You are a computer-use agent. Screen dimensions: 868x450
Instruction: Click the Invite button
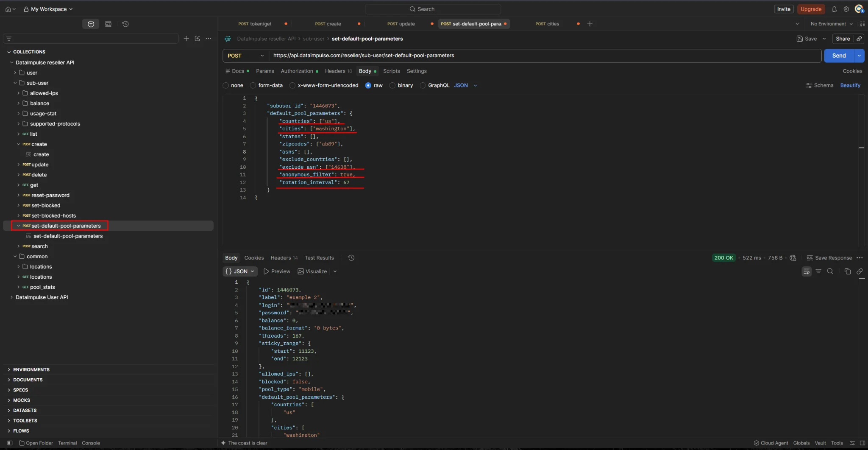pyautogui.click(x=784, y=9)
